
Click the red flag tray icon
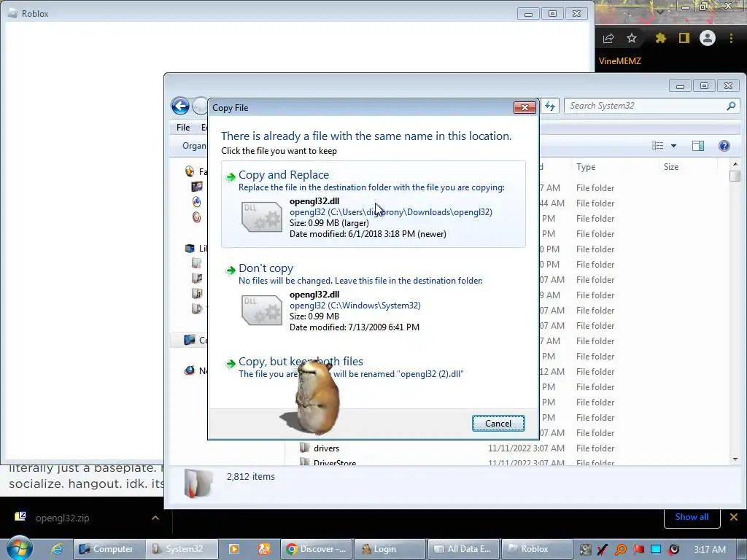[639, 550]
